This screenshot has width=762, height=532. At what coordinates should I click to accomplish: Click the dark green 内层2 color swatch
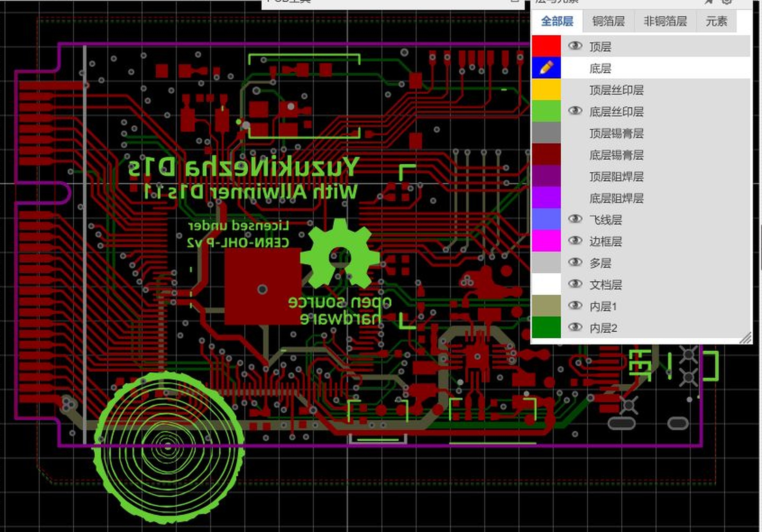tap(546, 327)
